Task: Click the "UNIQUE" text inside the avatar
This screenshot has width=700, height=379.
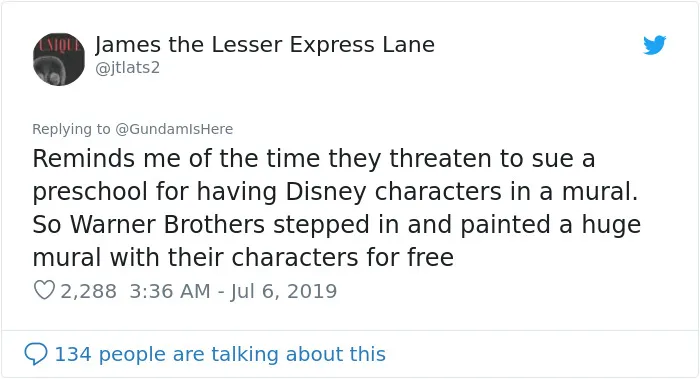Action: coord(59,45)
